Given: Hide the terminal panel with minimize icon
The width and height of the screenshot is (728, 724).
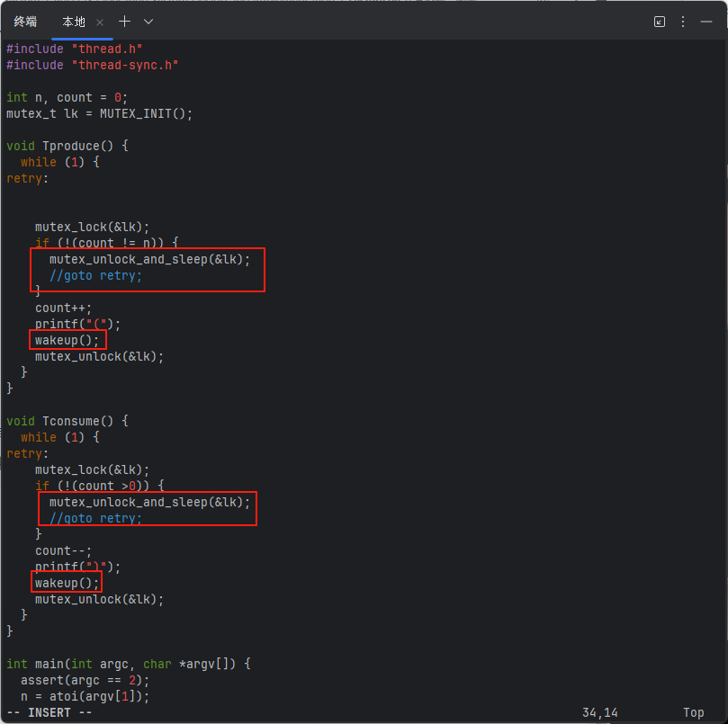Looking at the screenshot, I should (706, 21).
